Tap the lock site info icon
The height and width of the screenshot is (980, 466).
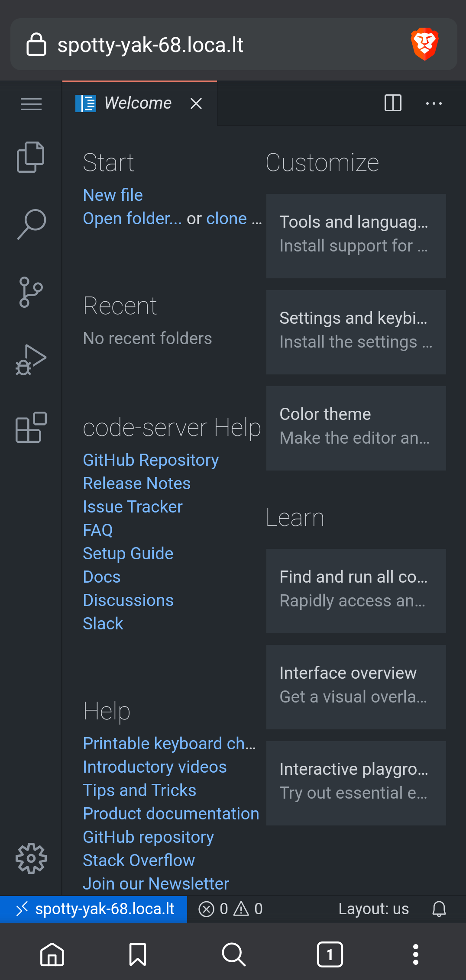click(36, 44)
